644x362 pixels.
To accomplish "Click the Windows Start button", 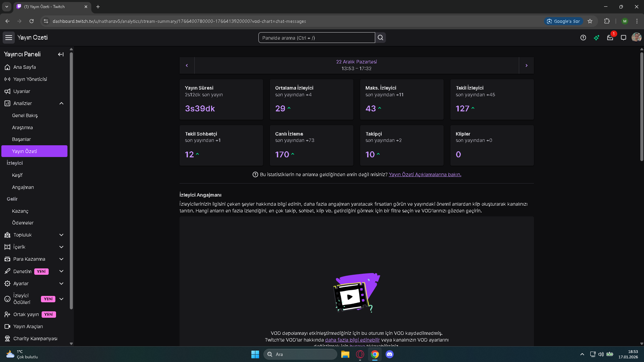I will coord(255,354).
